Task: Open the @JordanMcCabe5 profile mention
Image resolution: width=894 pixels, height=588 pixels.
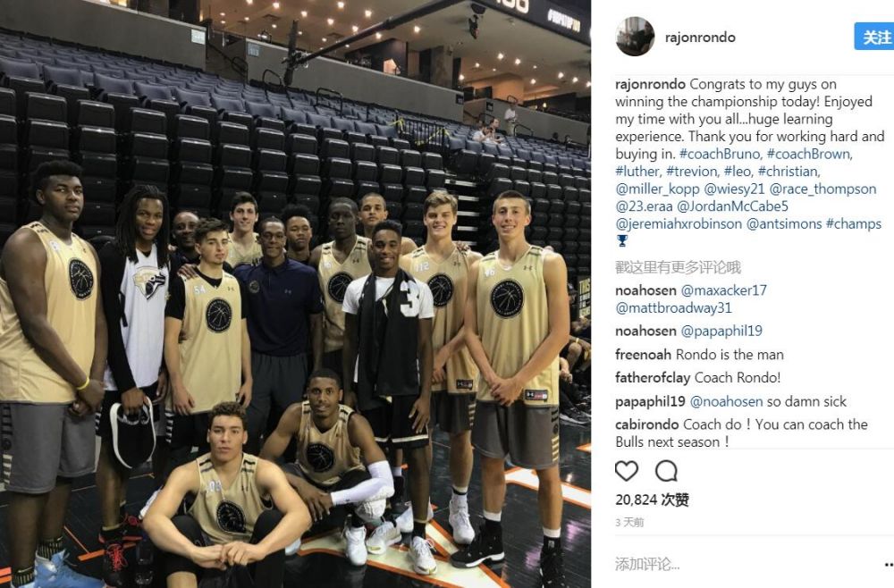Action: [x=733, y=206]
